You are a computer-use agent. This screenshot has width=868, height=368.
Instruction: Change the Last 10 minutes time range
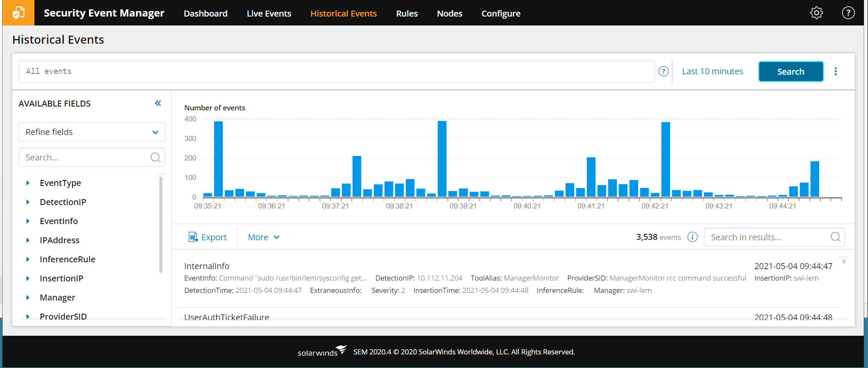click(712, 71)
